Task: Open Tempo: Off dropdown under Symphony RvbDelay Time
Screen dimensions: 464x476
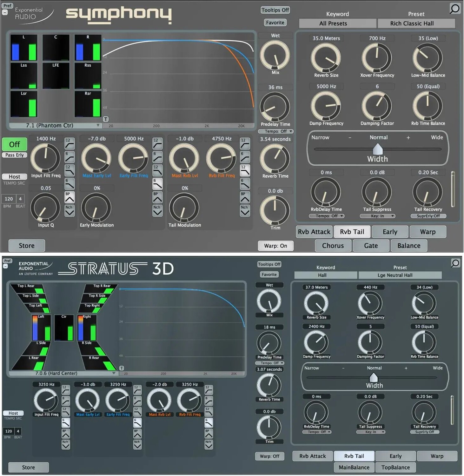Action: (326, 216)
